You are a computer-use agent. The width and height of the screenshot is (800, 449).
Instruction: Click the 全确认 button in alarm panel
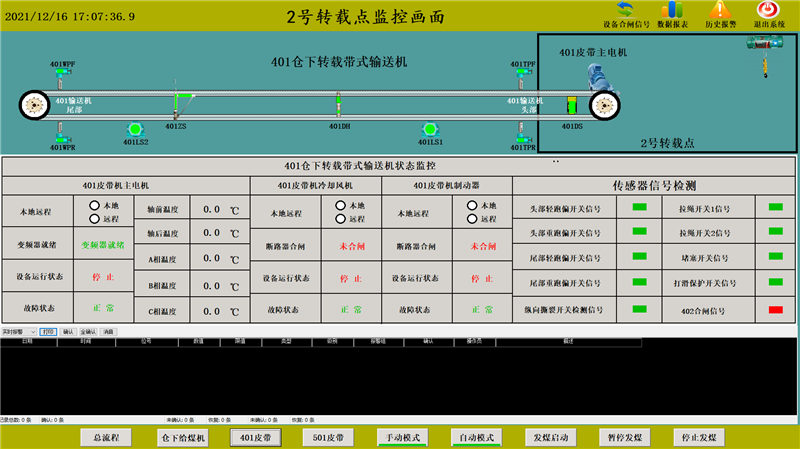[88, 330]
